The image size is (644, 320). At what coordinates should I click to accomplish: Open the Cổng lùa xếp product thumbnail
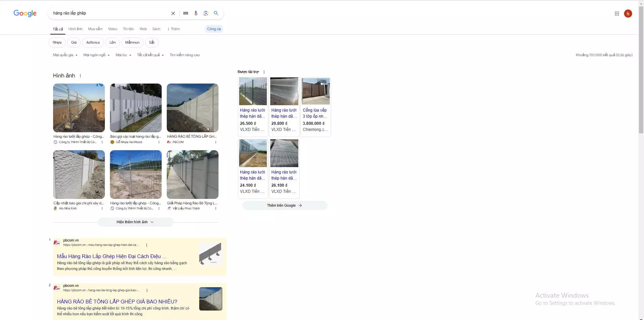point(315,91)
